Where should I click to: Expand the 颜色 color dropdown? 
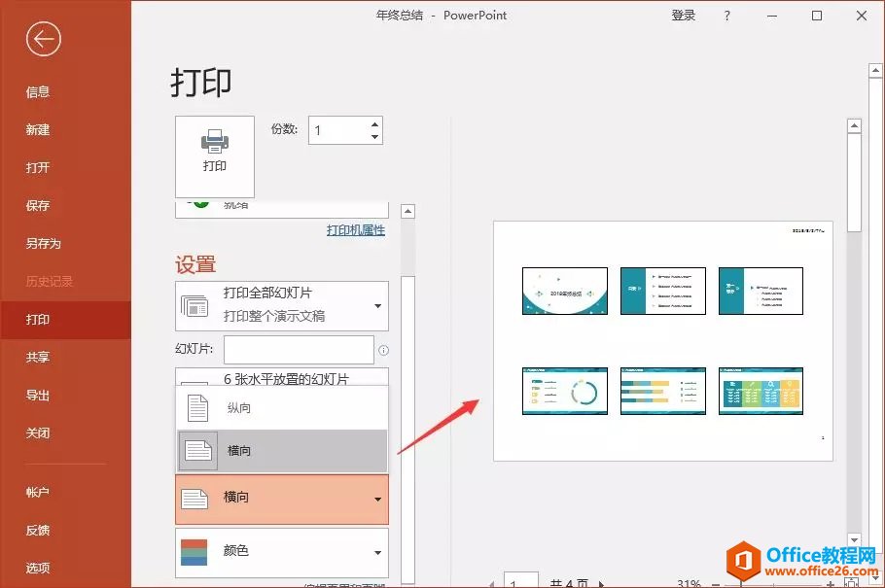(x=377, y=552)
